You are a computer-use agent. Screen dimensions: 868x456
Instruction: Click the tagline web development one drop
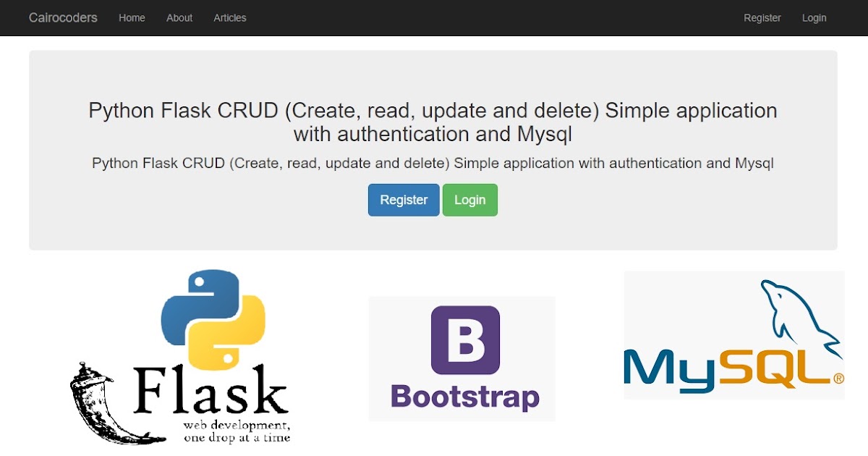[239, 431]
